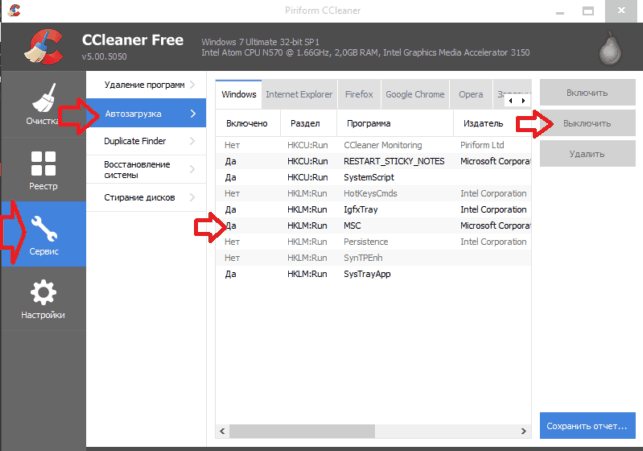Sort by Включено column header
Image resolution: width=643 pixels, height=451 pixels.
point(248,123)
